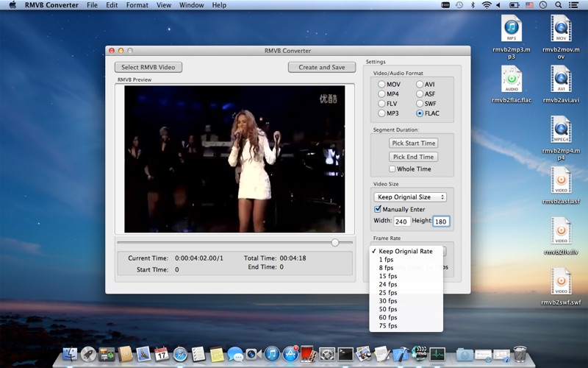The image size is (588, 368).
Task: Open Terminal icon in dock
Action: pos(345,354)
